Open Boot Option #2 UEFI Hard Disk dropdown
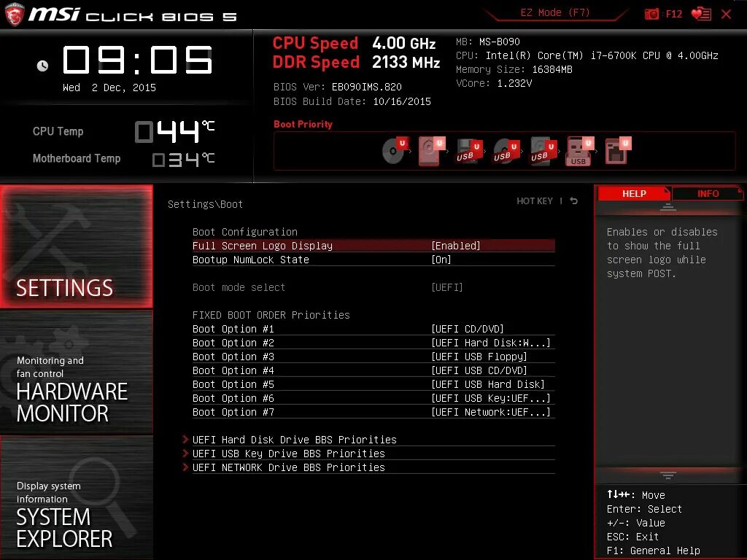This screenshot has width=747, height=560. pos(491,343)
